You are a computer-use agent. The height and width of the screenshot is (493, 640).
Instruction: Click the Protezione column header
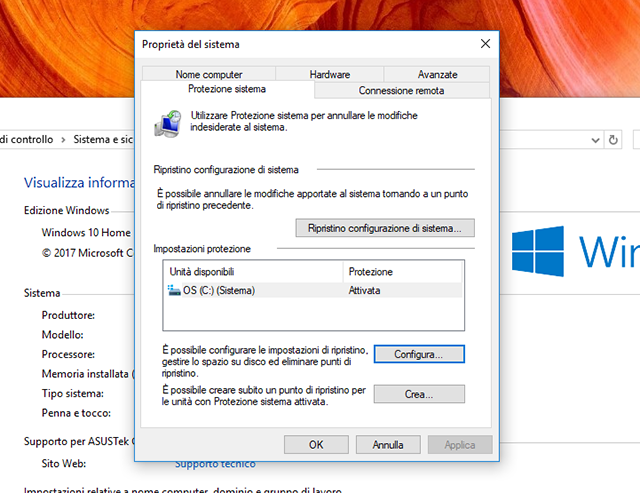tap(402, 272)
